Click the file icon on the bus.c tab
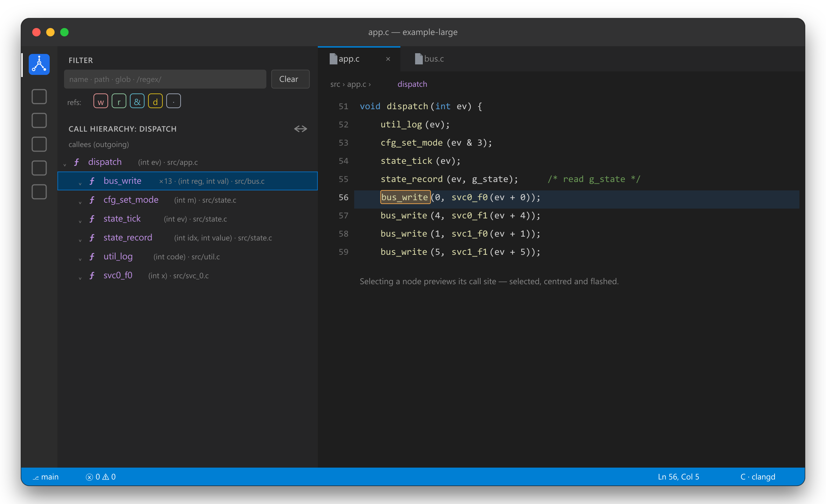 point(419,59)
